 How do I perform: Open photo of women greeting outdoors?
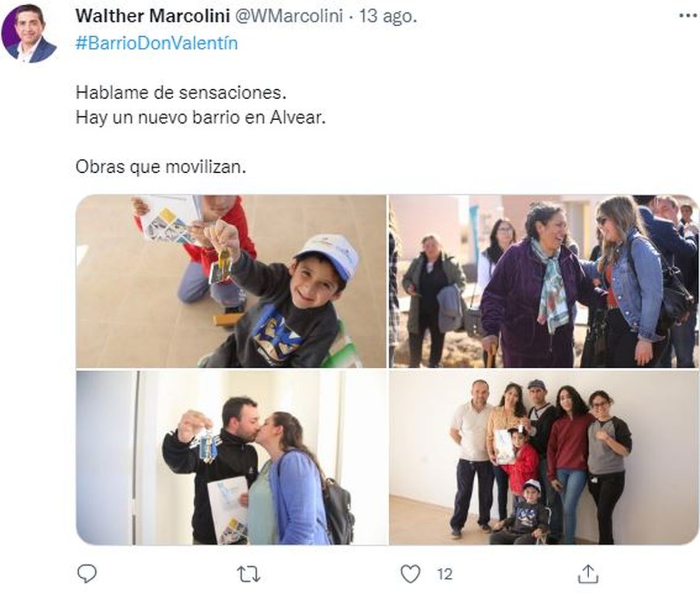coord(544,281)
